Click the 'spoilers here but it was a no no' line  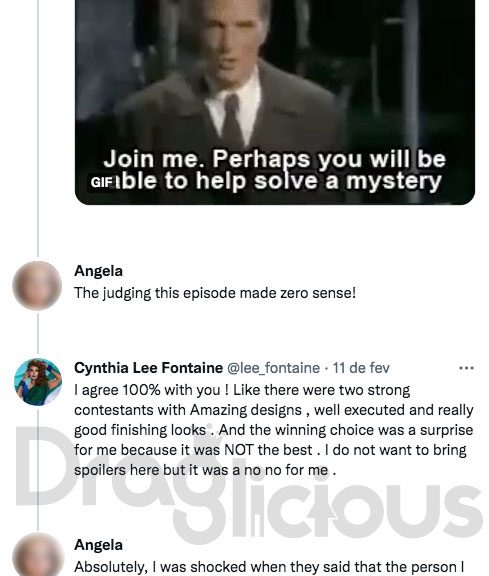pos(205,470)
